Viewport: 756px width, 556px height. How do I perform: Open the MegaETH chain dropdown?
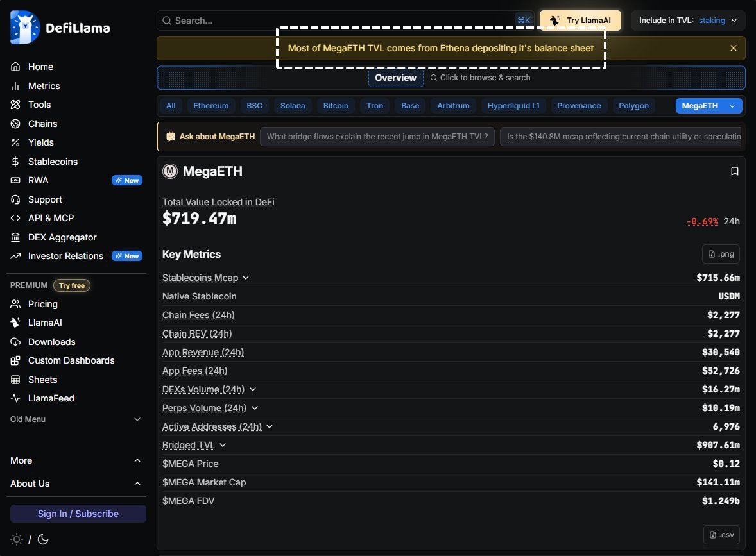pos(709,106)
